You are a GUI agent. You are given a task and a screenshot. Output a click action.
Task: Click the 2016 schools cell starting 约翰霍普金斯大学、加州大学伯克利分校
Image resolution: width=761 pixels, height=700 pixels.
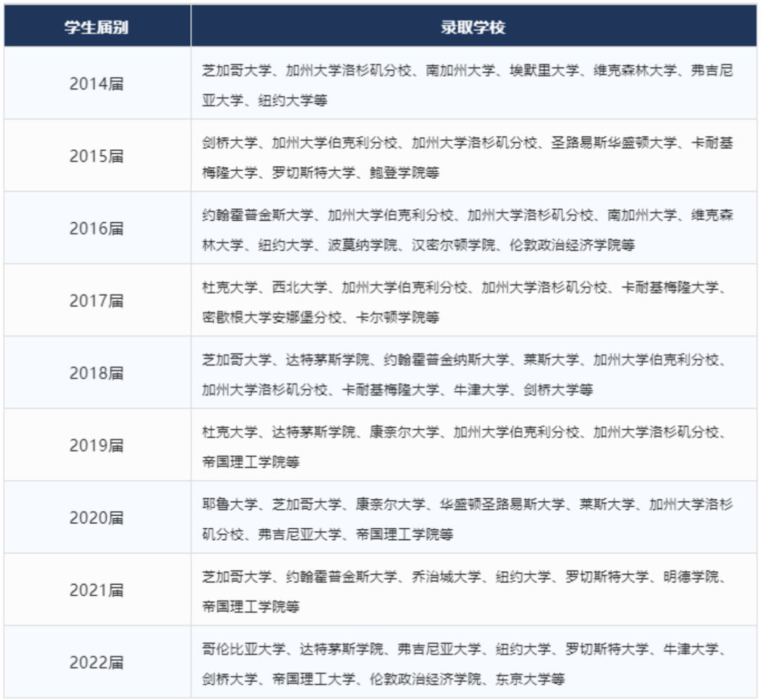pos(474,228)
